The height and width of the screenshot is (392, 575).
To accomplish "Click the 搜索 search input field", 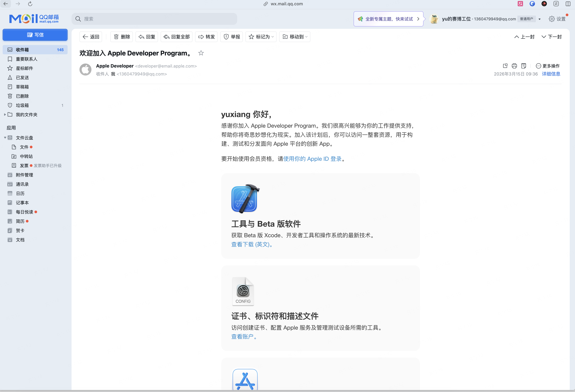I will click(x=153, y=19).
